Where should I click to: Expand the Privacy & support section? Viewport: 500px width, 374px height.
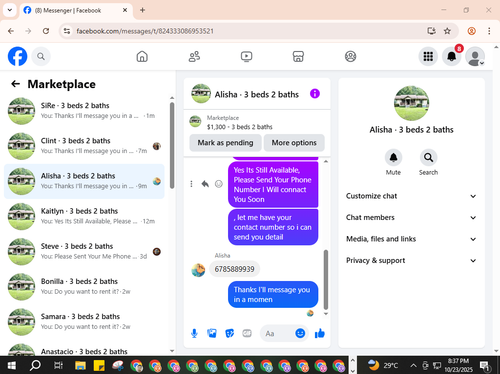pos(411,260)
